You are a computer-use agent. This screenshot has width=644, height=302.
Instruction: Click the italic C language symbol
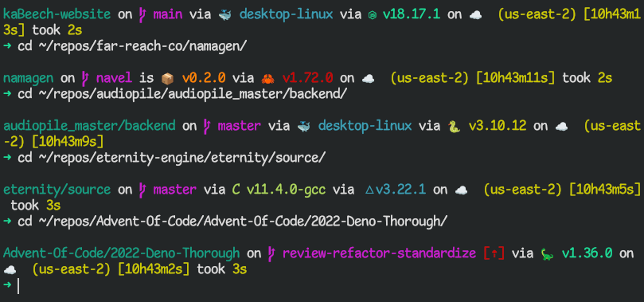[x=236, y=190]
